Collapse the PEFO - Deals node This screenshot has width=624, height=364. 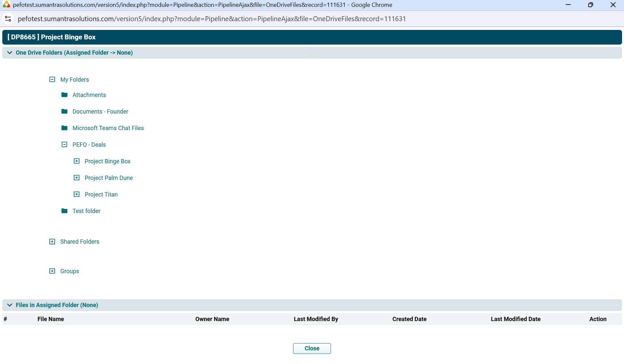click(x=64, y=144)
